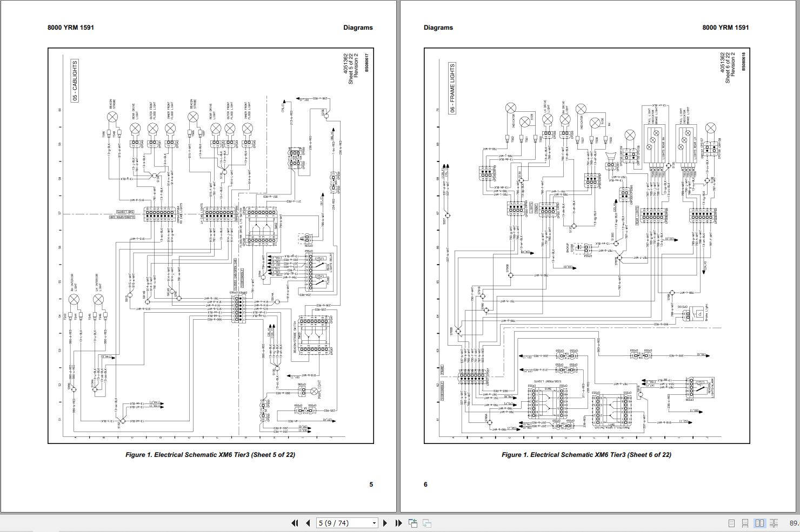800x532 pixels.
Task: Click the previous view button
Action: (413, 523)
